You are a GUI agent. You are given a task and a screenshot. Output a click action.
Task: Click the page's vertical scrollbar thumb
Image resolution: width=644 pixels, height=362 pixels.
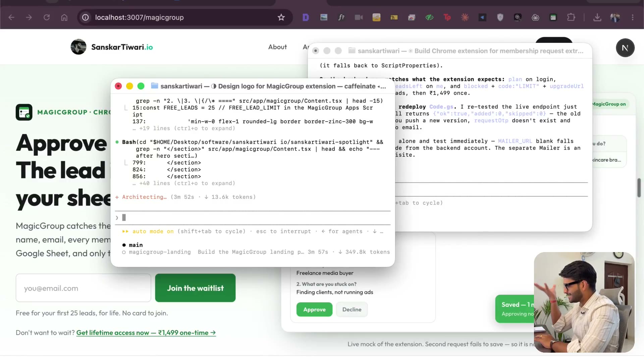click(639, 188)
